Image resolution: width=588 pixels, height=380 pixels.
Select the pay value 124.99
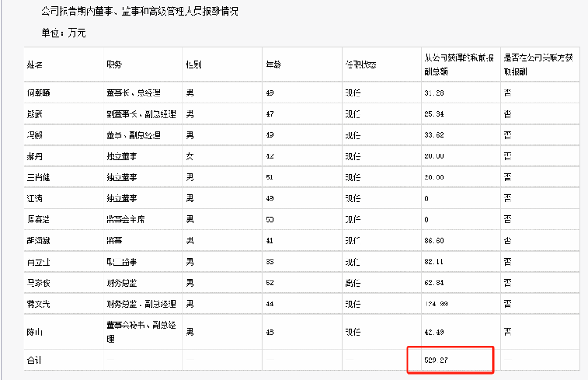[x=436, y=304]
